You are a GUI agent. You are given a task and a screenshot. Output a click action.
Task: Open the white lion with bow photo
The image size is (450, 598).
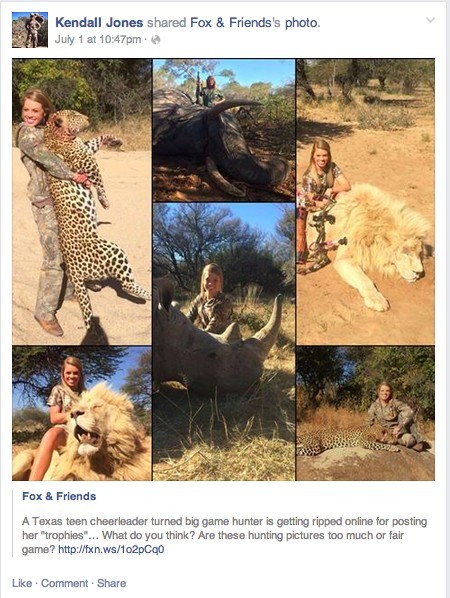point(366,202)
